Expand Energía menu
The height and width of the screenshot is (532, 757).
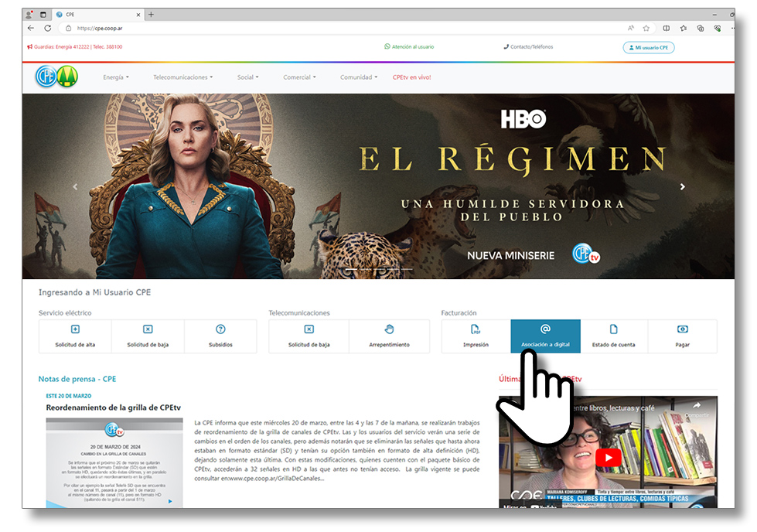coord(116,77)
